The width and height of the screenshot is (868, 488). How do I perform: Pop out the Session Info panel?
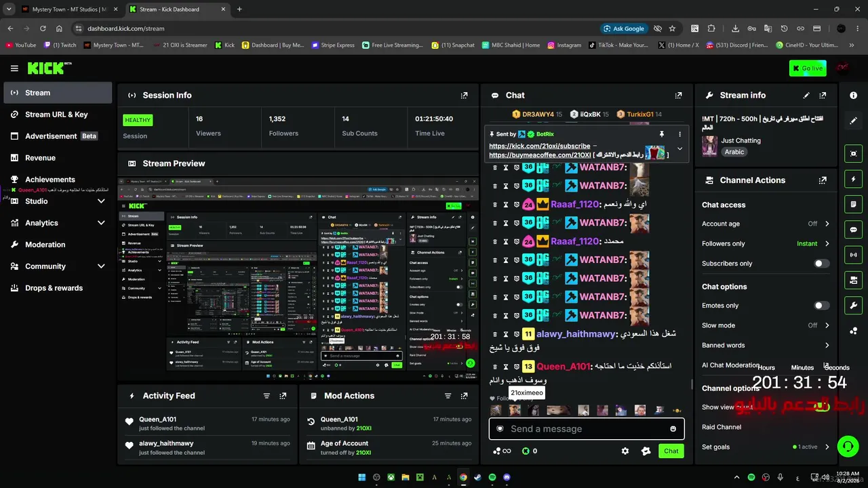(464, 96)
